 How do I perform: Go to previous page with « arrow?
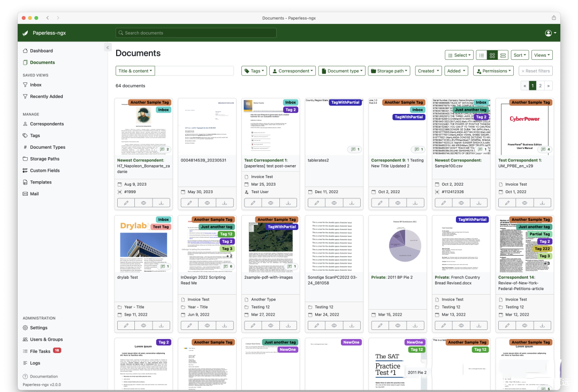tap(524, 86)
